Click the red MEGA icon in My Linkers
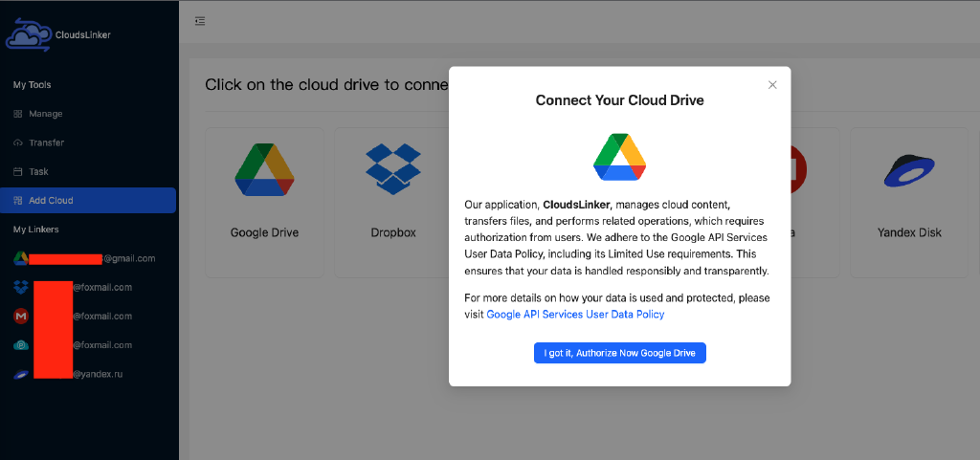Viewport: 980px width, 460px height. pyautogui.click(x=21, y=317)
